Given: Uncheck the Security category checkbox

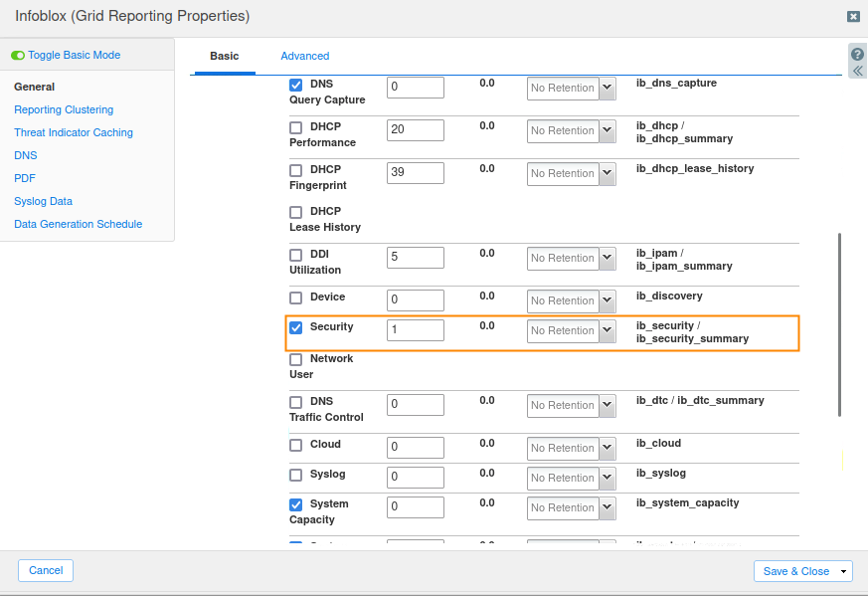Looking at the screenshot, I should point(296,327).
